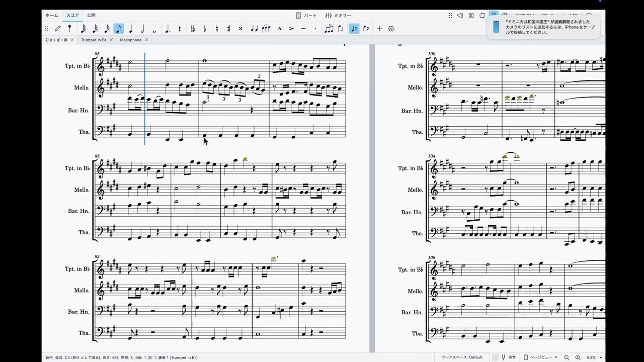
Task: Close the Trumpet in B♭ tab
Action: pos(111,40)
